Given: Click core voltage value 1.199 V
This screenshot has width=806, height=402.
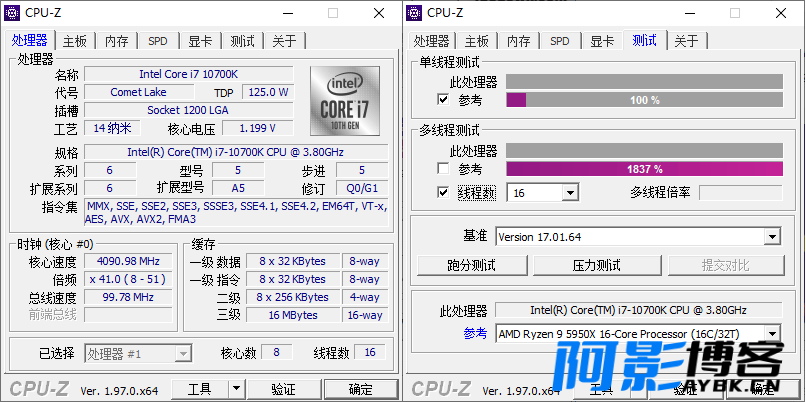Looking at the screenshot, I should 258,128.
